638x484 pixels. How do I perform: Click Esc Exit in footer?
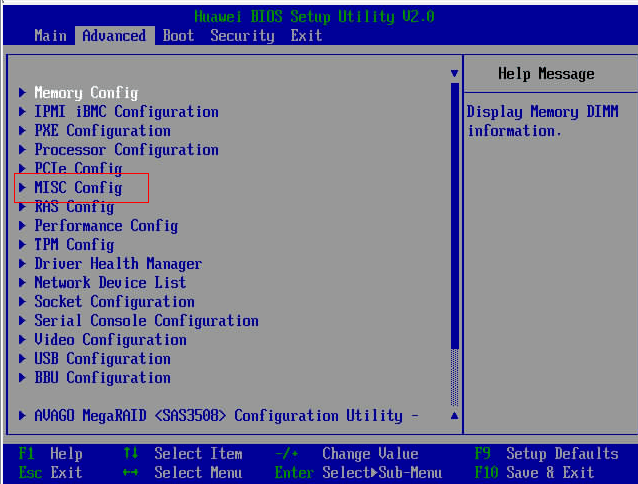50,473
